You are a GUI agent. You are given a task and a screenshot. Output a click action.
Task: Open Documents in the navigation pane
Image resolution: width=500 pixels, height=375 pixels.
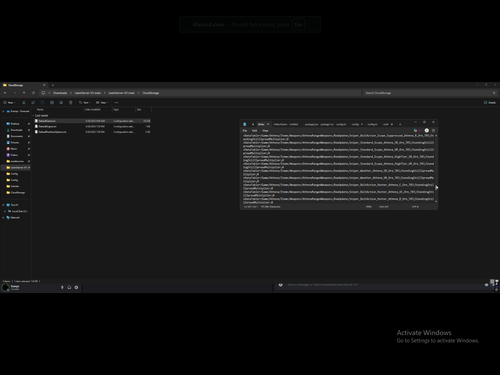[x=17, y=136]
